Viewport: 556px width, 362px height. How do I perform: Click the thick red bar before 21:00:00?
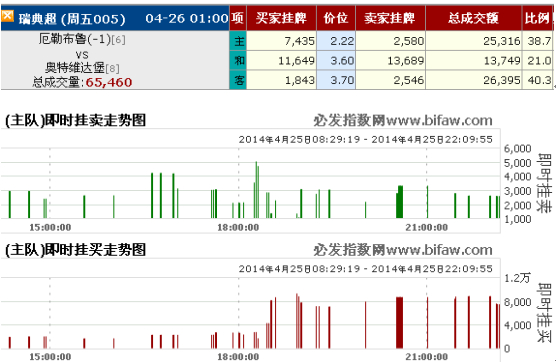[400, 323]
